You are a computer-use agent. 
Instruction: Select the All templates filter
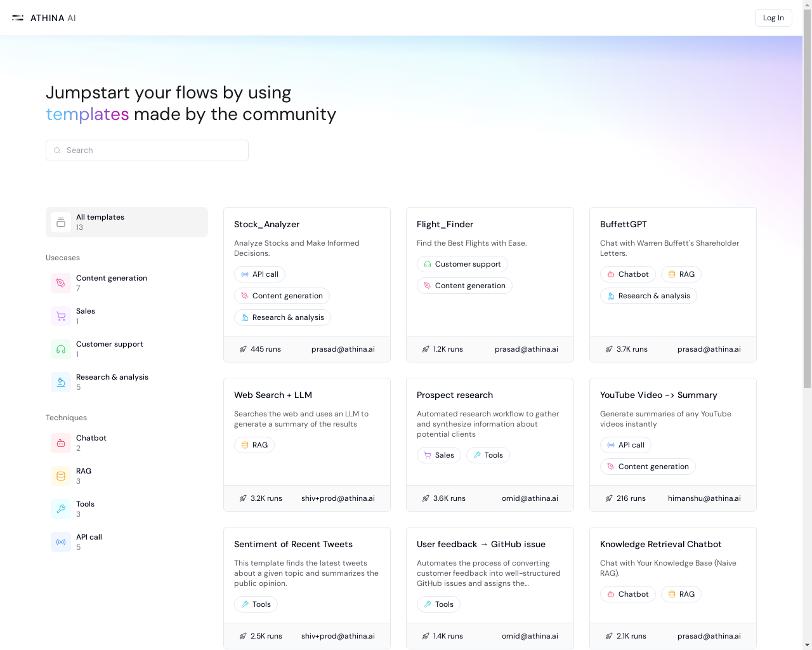pos(127,222)
